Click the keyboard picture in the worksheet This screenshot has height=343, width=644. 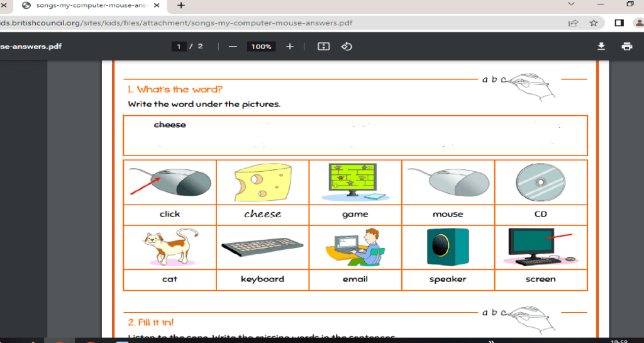click(x=262, y=248)
